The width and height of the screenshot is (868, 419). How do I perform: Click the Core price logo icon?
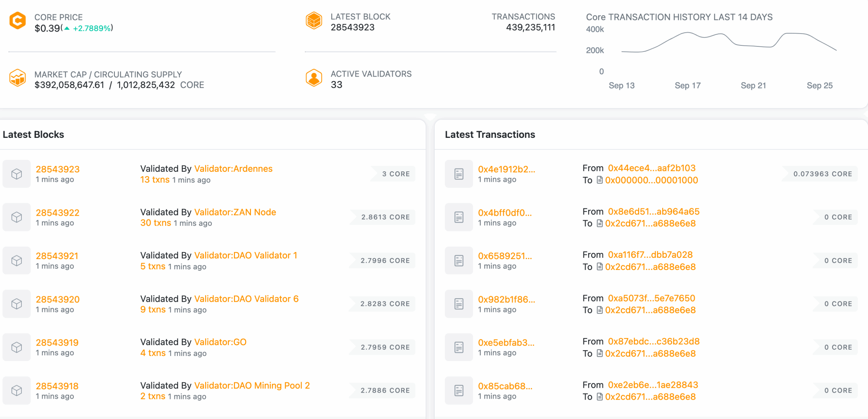17,21
